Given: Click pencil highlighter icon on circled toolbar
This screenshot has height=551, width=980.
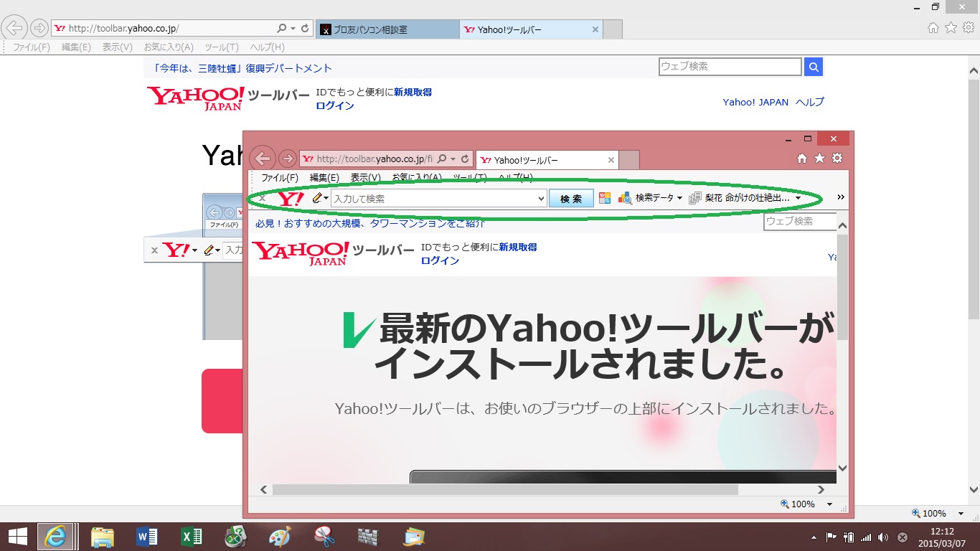Looking at the screenshot, I should 317,198.
